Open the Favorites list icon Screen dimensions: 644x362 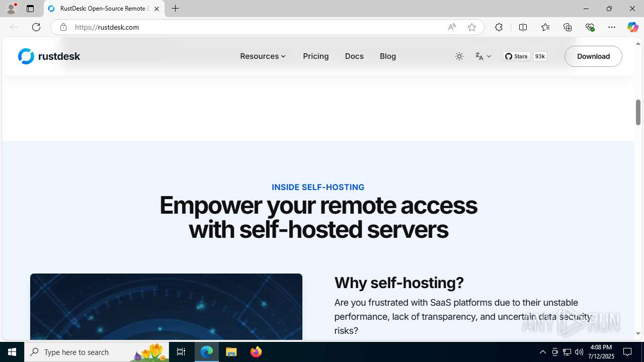[x=545, y=27]
